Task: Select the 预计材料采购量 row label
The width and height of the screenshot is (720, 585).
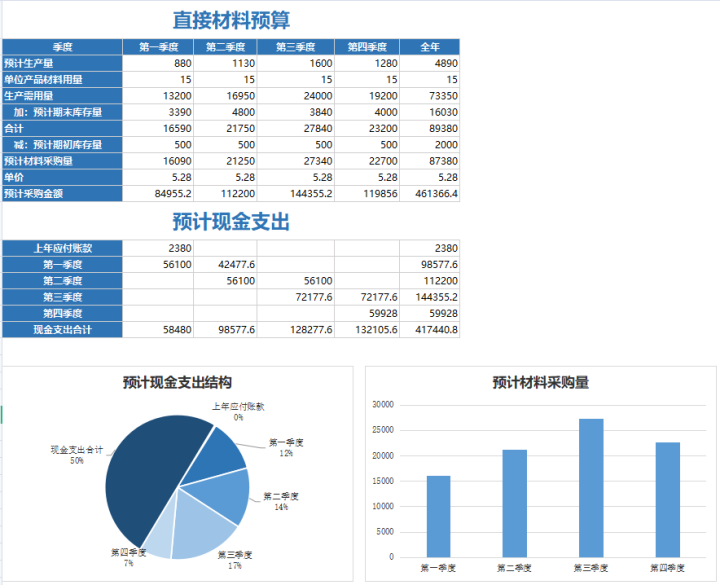Action: [x=62, y=161]
